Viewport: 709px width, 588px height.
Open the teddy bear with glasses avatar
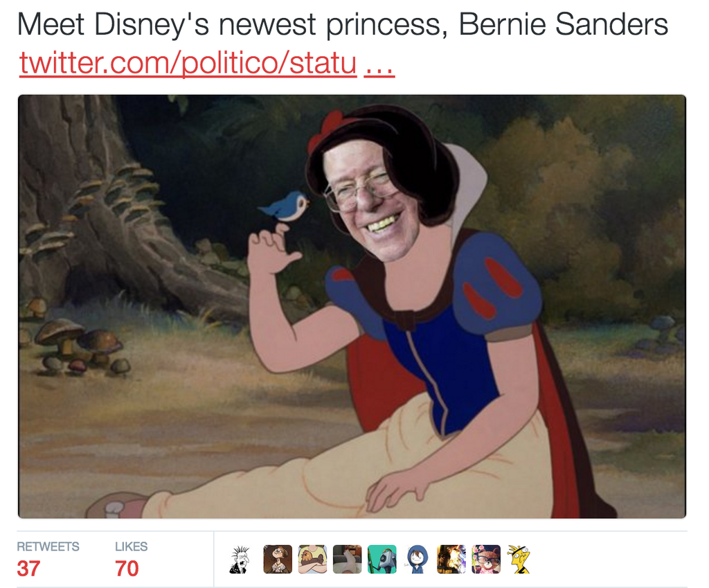pyautogui.click(x=486, y=560)
